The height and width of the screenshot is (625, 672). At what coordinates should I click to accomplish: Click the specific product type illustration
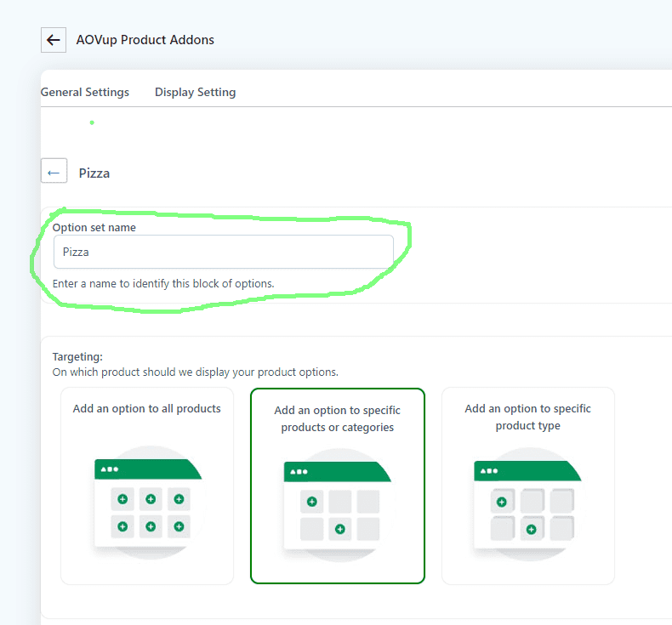(527, 504)
